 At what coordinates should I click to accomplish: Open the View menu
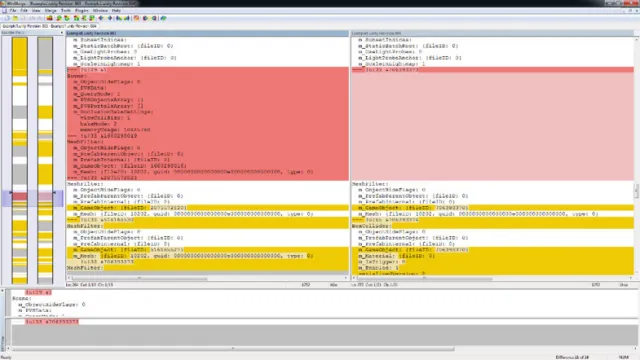coord(36,11)
